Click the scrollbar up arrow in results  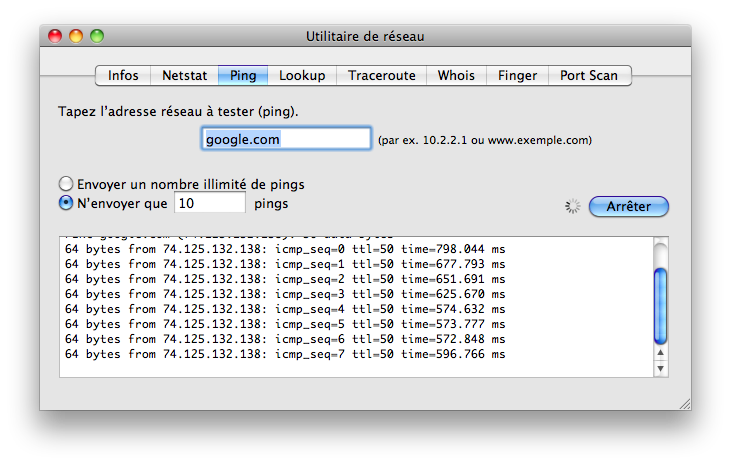point(660,354)
